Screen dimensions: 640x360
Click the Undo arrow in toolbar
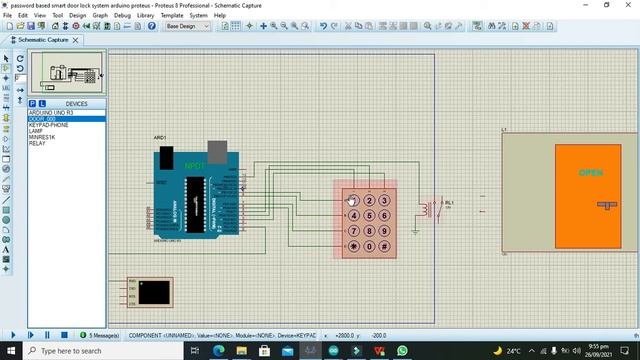tap(323, 26)
